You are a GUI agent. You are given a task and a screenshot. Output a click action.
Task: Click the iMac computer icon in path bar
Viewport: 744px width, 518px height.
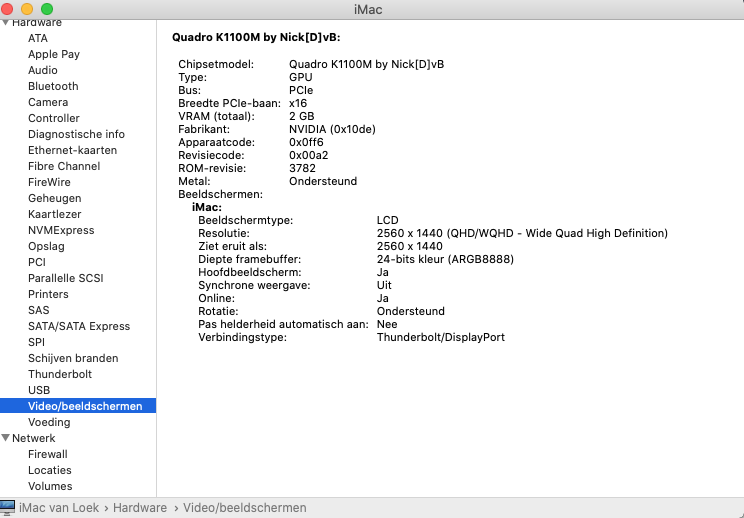click(8, 508)
